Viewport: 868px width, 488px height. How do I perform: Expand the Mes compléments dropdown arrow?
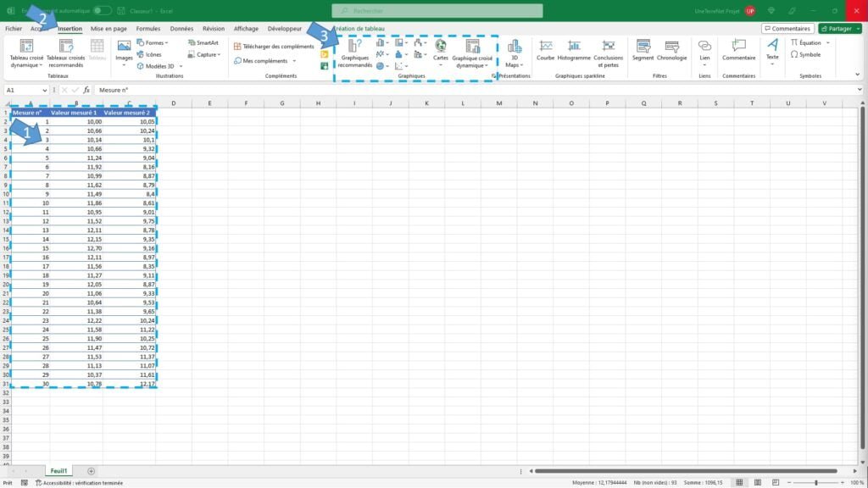click(294, 61)
